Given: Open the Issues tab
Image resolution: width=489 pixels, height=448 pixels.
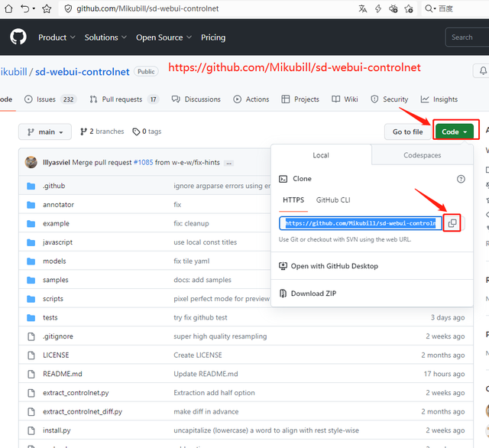Looking at the screenshot, I should pyautogui.click(x=50, y=99).
